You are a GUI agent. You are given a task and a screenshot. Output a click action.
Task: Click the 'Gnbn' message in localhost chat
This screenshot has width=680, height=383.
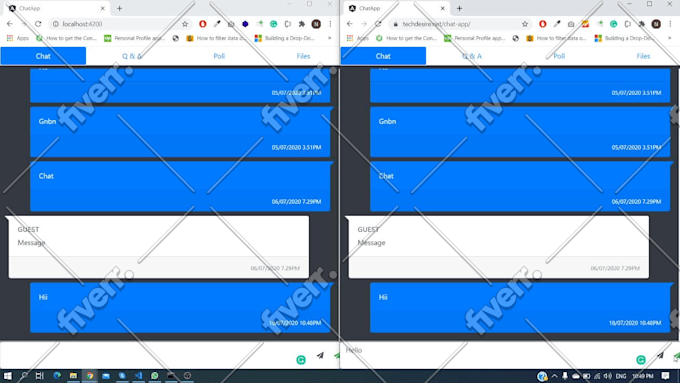tap(180, 132)
